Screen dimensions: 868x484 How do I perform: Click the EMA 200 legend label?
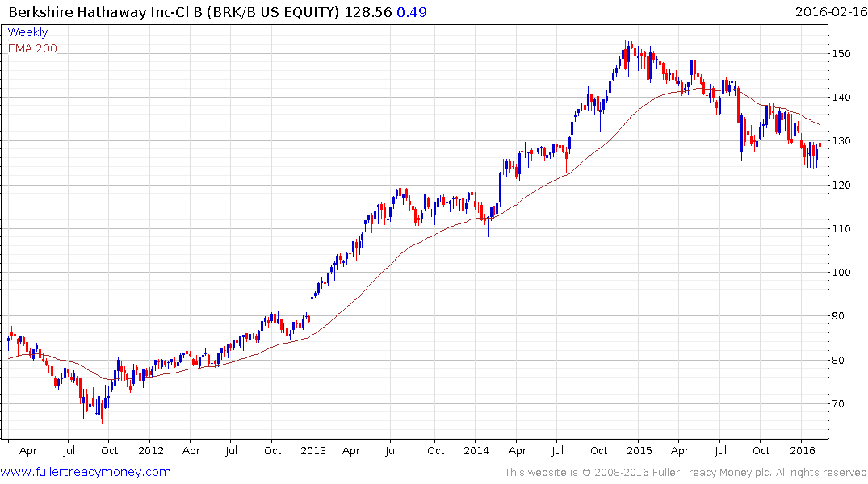[x=32, y=48]
